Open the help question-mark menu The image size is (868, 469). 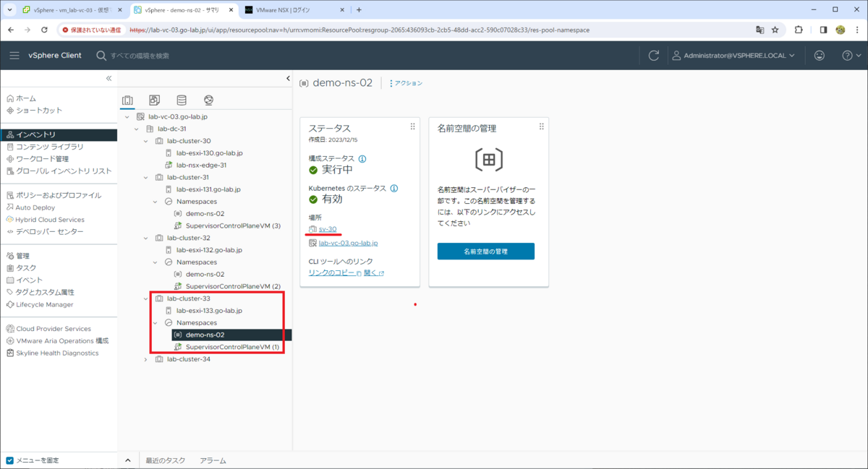(851, 56)
